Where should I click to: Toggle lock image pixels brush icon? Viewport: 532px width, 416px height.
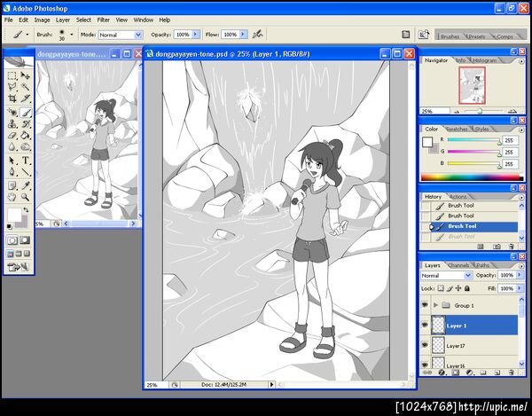pyautogui.click(x=450, y=288)
